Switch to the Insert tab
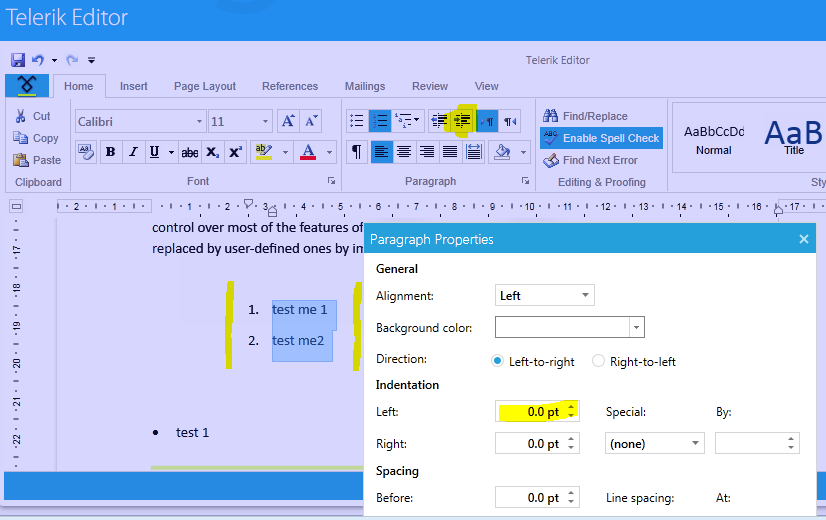 [133, 86]
